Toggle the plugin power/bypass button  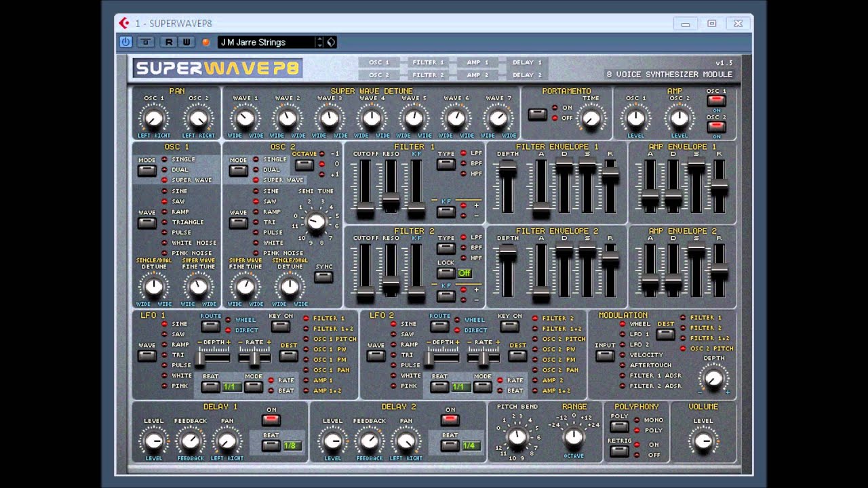pyautogui.click(x=125, y=42)
